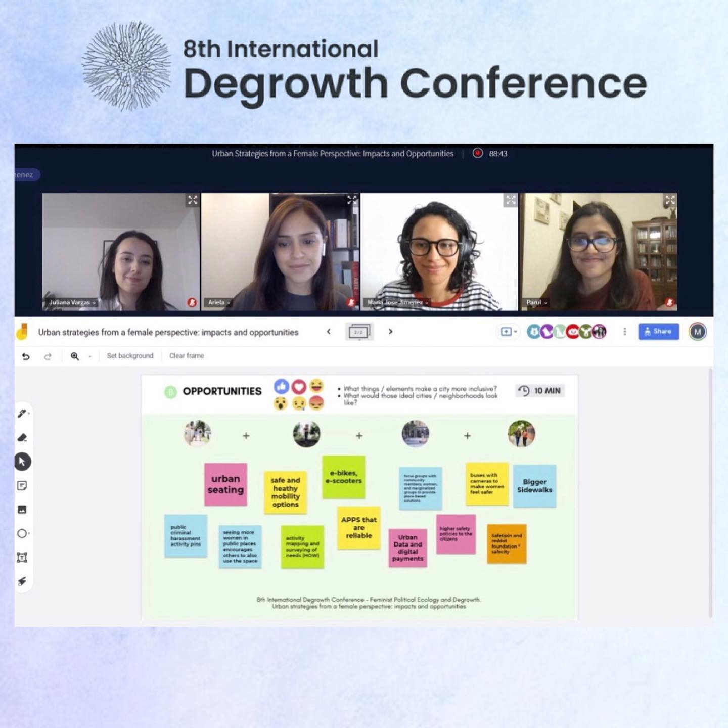Open the three-dot options menu
728x728 pixels.
coord(625,332)
